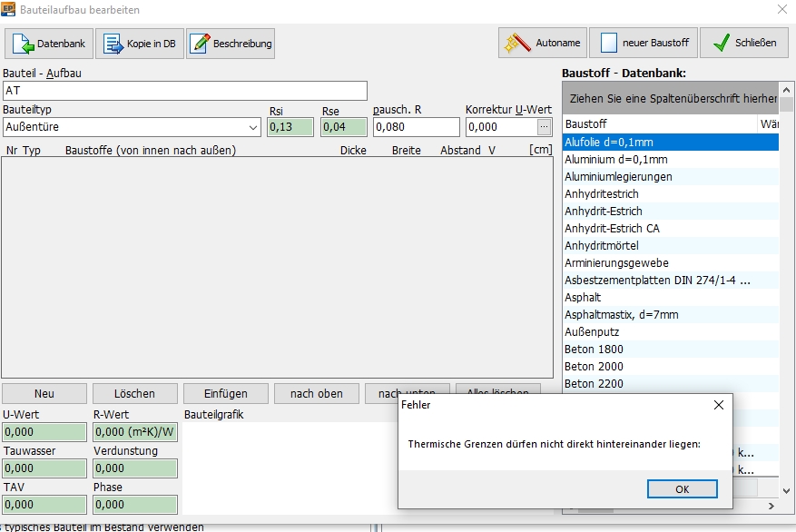Click the Autoname button
The width and height of the screenshot is (796, 532).
(x=542, y=43)
